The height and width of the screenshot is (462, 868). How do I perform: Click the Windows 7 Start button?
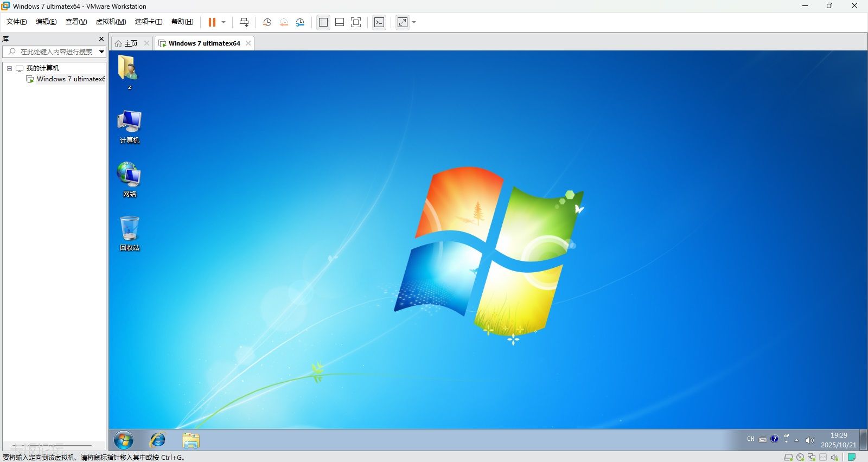coord(124,440)
